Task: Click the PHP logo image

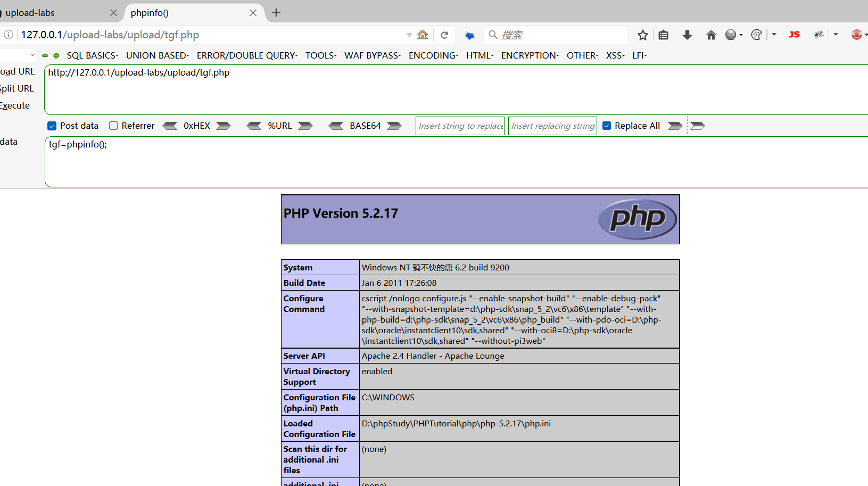Action: pyautogui.click(x=637, y=219)
